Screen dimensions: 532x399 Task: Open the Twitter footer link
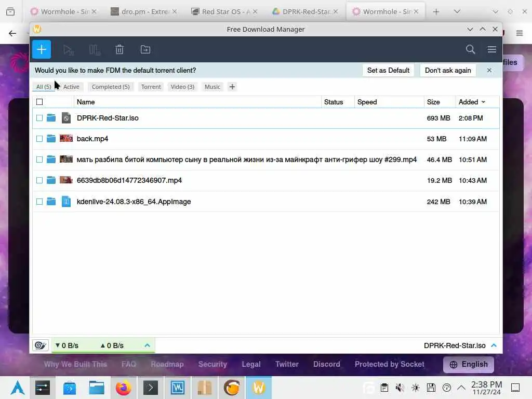pyautogui.click(x=287, y=364)
